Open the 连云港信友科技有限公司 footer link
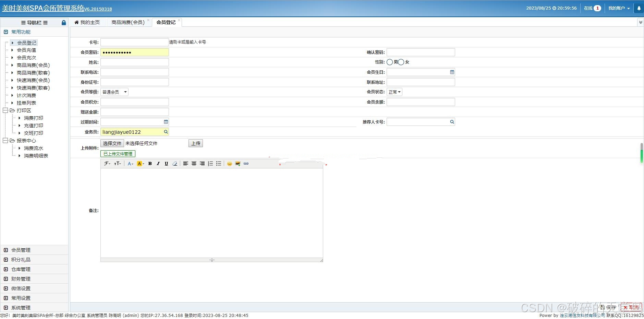Image resolution: width=644 pixels, height=319 pixels. coord(582,316)
